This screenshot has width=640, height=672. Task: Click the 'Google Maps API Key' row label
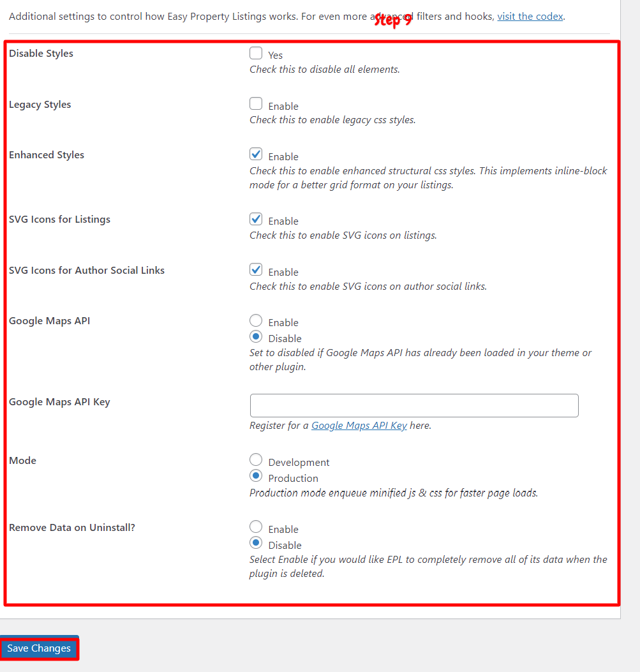[x=59, y=402]
